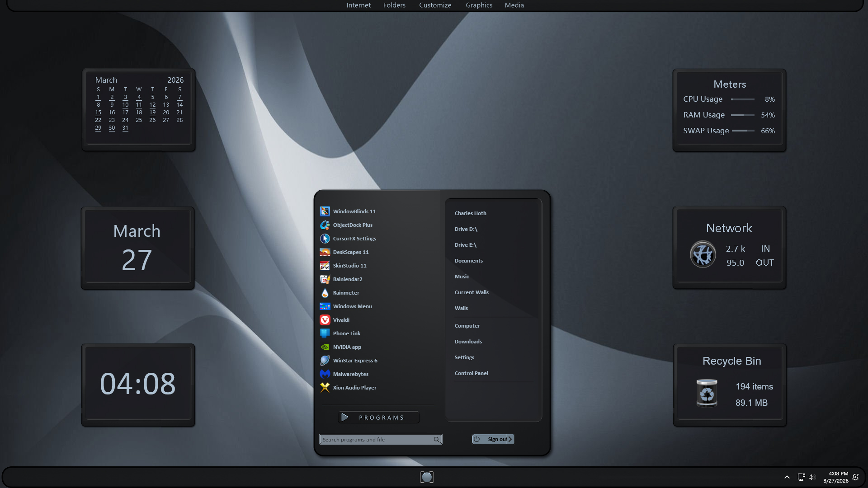868x488 pixels.
Task: Launch Malwarebytes icon
Action: (x=325, y=374)
